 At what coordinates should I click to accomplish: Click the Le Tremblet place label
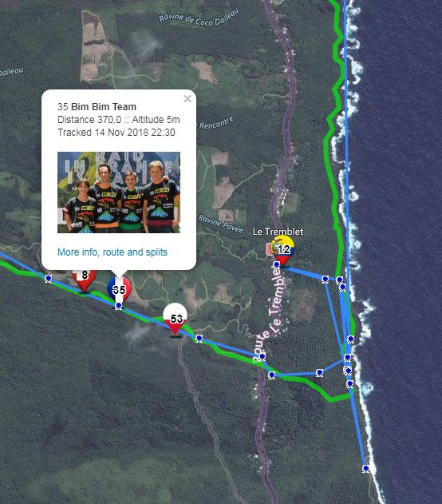click(x=278, y=232)
